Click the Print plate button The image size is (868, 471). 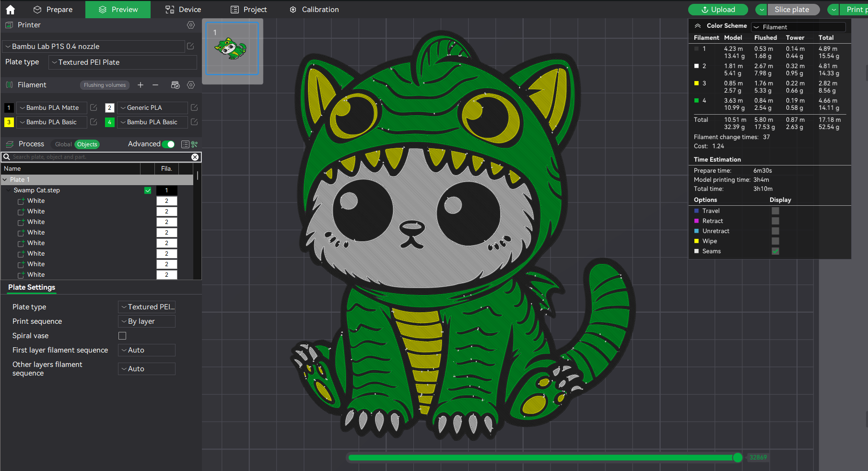(854, 10)
